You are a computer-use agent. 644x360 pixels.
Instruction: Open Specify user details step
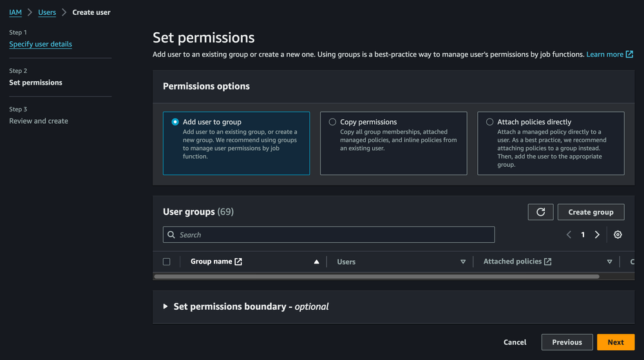pos(41,44)
